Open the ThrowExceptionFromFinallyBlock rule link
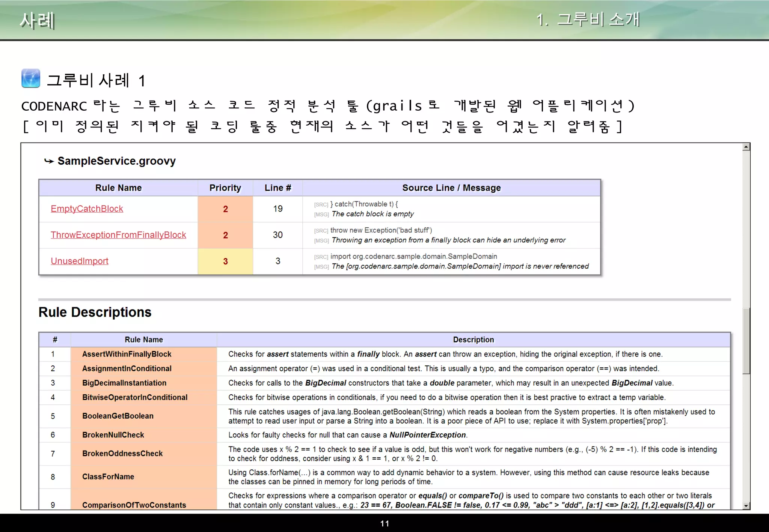This screenshot has height=532, width=769. click(x=118, y=235)
